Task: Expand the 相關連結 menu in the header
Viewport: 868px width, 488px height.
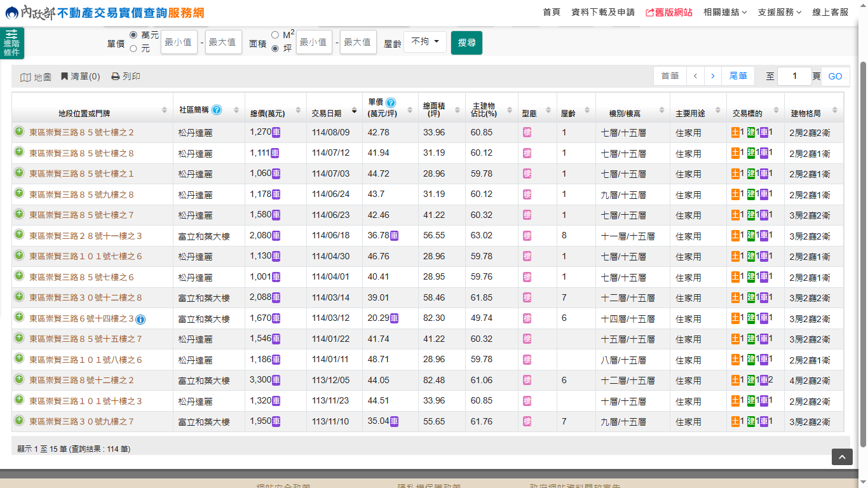Action: (x=725, y=12)
